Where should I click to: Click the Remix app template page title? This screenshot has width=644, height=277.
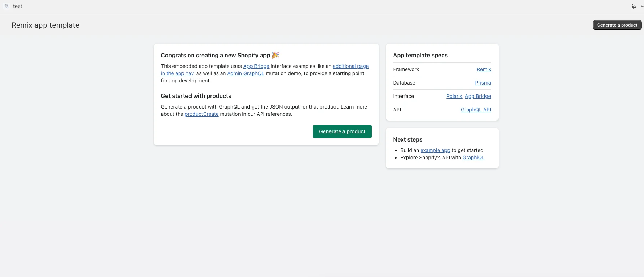45,25
